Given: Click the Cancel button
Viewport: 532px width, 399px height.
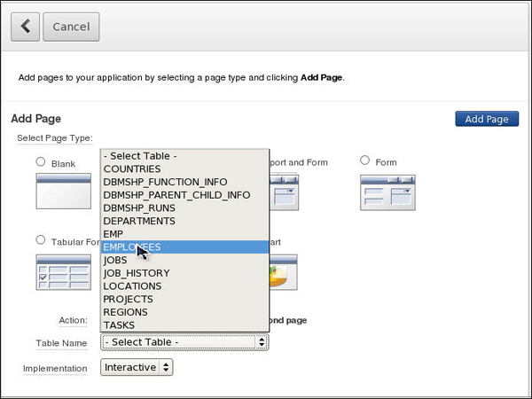Looking at the screenshot, I should tap(71, 27).
